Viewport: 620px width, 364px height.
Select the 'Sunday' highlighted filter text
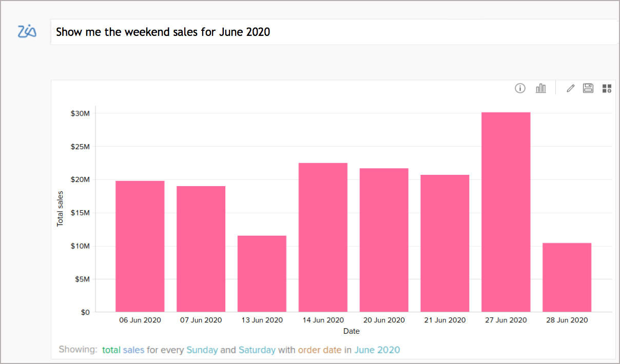tap(202, 350)
